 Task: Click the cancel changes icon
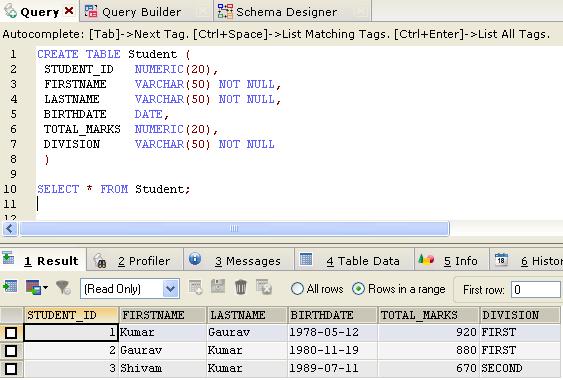pyautogui.click(x=264, y=287)
